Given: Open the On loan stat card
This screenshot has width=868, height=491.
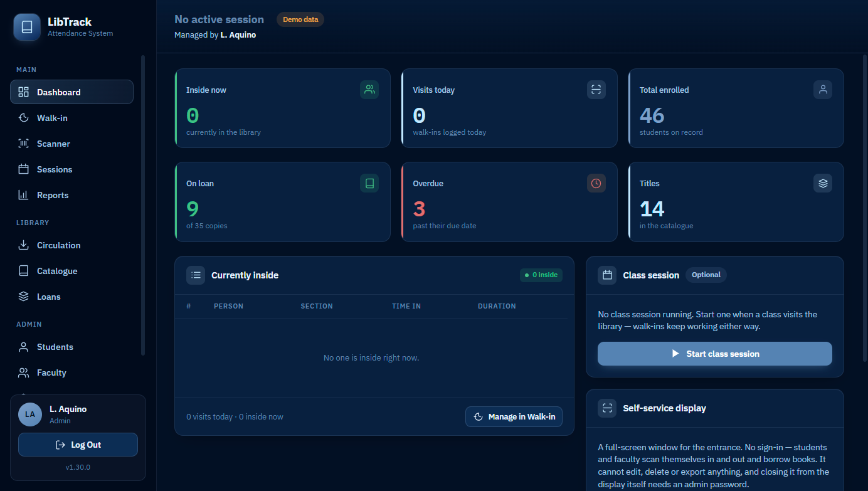Looking at the screenshot, I should (282, 202).
